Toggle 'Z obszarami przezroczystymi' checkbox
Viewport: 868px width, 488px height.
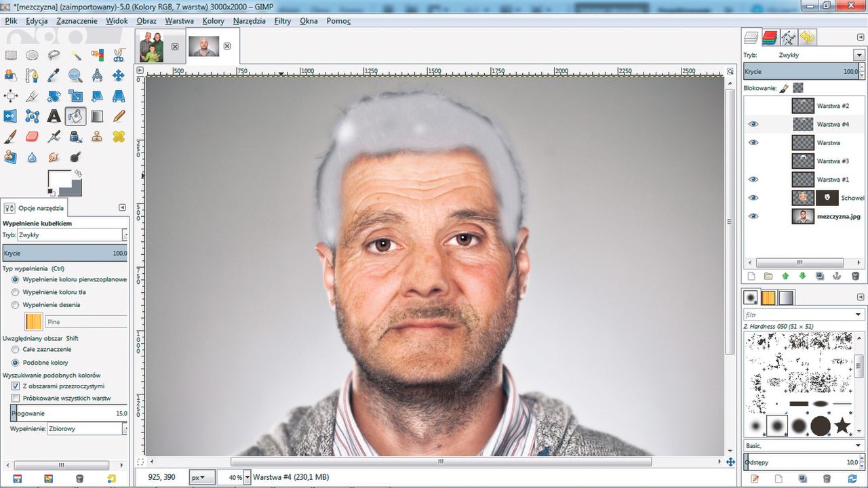[16, 386]
